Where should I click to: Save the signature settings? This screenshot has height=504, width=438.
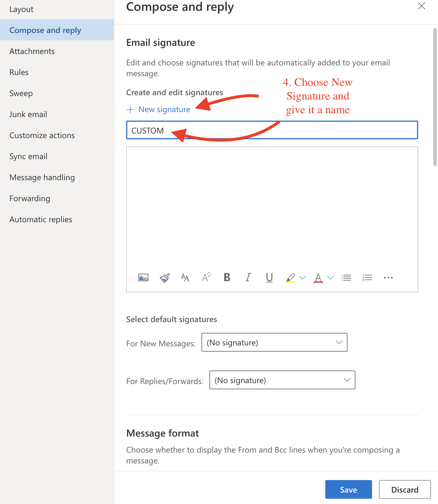click(x=348, y=489)
